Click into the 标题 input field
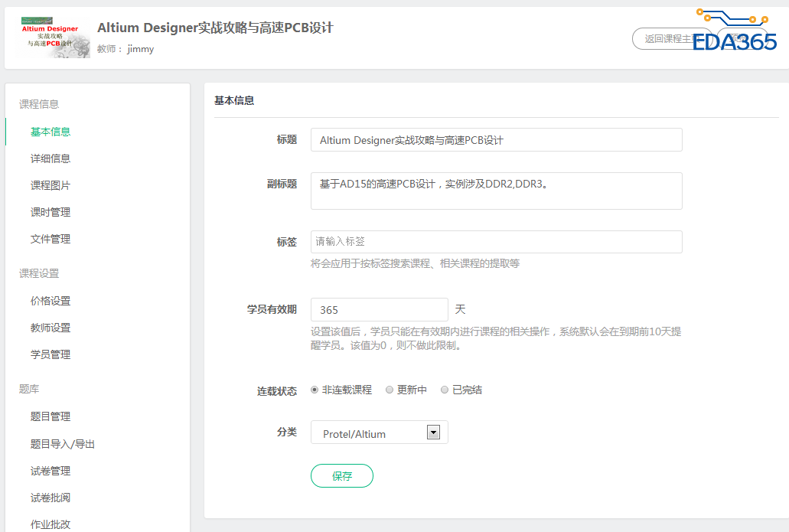The image size is (789, 532). [497, 140]
